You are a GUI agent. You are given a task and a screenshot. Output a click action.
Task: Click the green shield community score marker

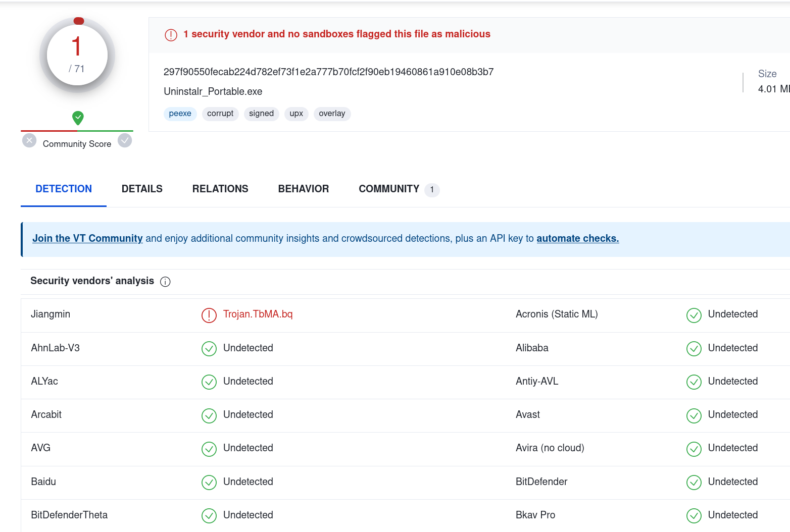pyautogui.click(x=78, y=118)
